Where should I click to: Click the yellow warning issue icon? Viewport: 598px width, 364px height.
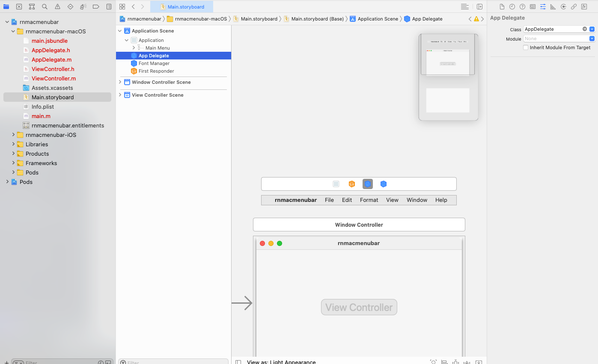(476, 19)
